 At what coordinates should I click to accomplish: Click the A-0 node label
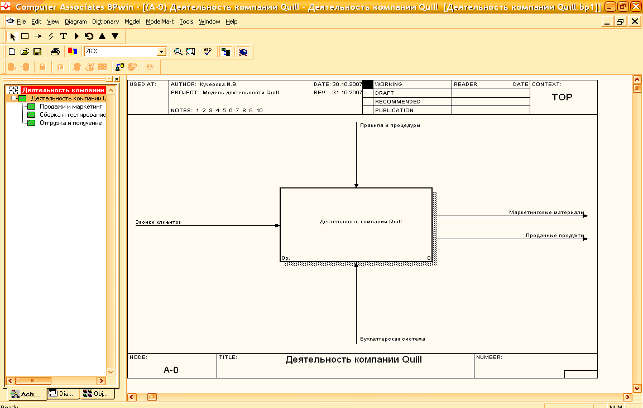171,370
